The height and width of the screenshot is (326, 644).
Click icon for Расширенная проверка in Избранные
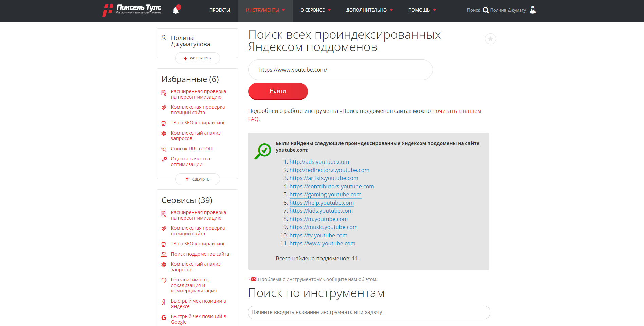click(x=164, y=92)
